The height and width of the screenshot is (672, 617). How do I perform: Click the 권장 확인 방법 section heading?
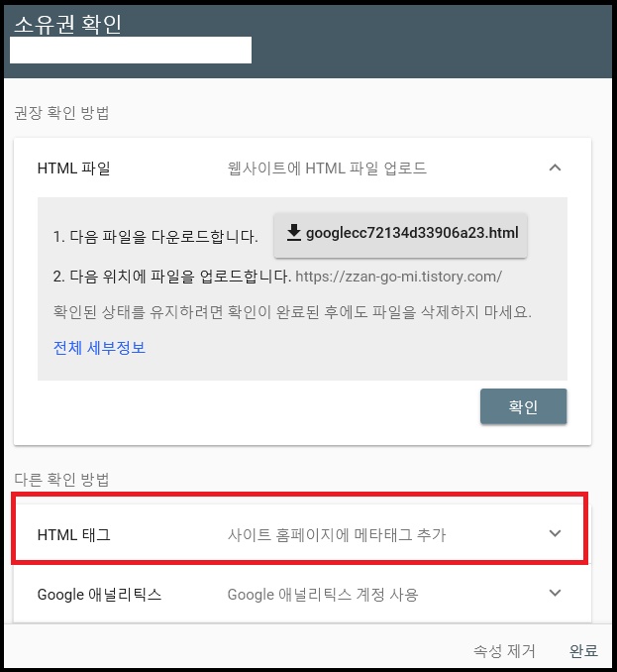[x=61, y=113]
